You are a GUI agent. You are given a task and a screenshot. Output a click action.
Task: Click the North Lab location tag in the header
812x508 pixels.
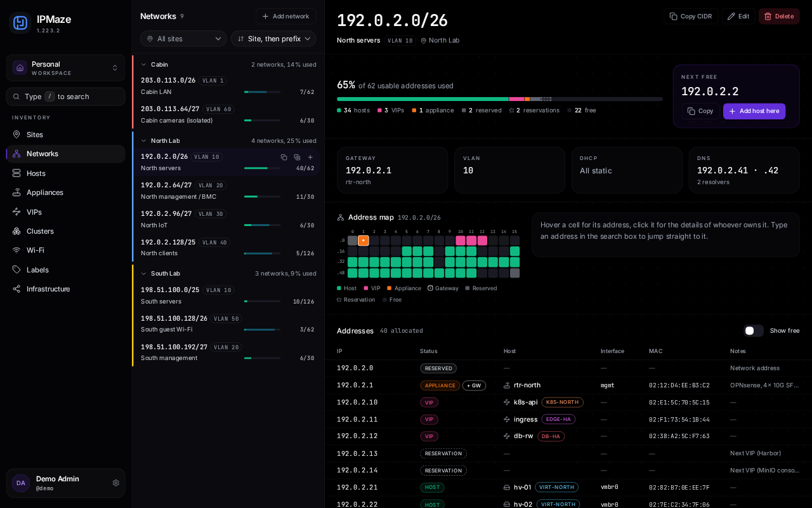[440, 41]
